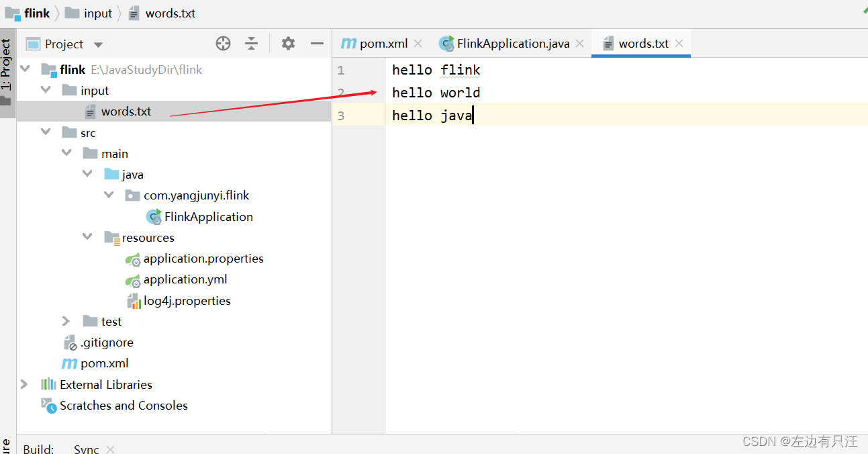Hide the Project panel with minus icon

[318, 44]
